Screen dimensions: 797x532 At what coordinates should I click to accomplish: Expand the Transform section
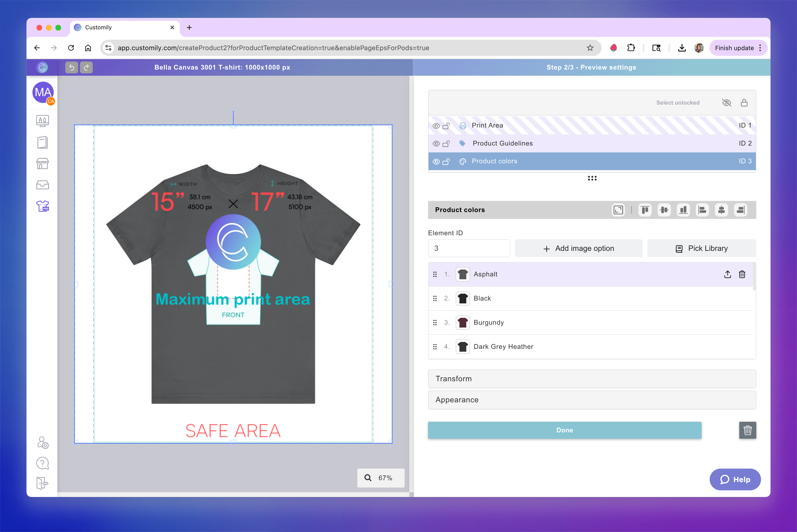coord(591,379)
